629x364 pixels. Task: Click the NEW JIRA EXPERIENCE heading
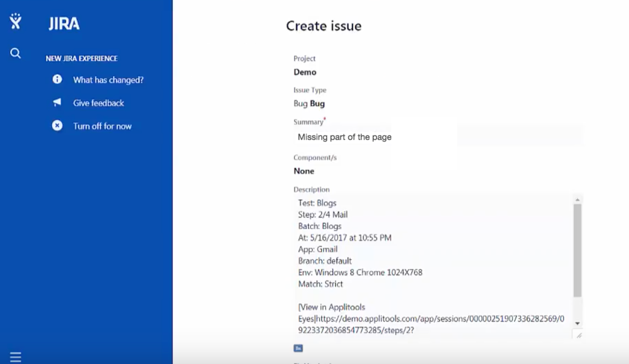tap(82, 58)
